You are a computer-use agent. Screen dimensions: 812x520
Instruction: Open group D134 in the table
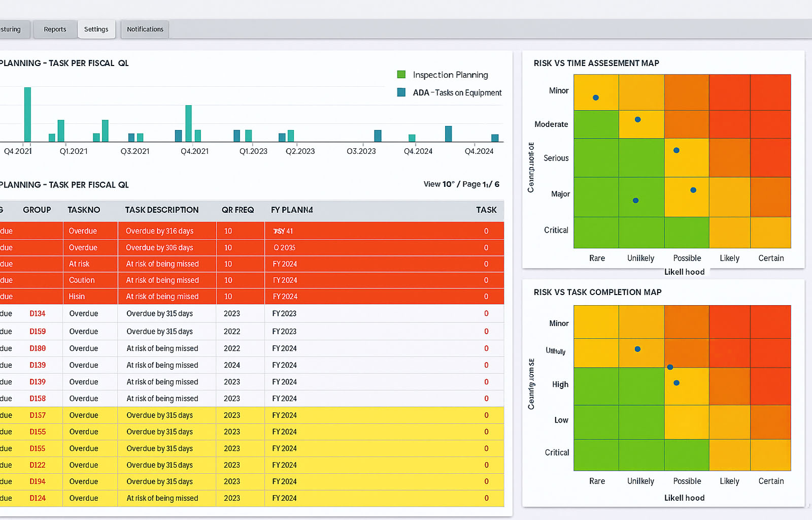(x=38, y=314)
